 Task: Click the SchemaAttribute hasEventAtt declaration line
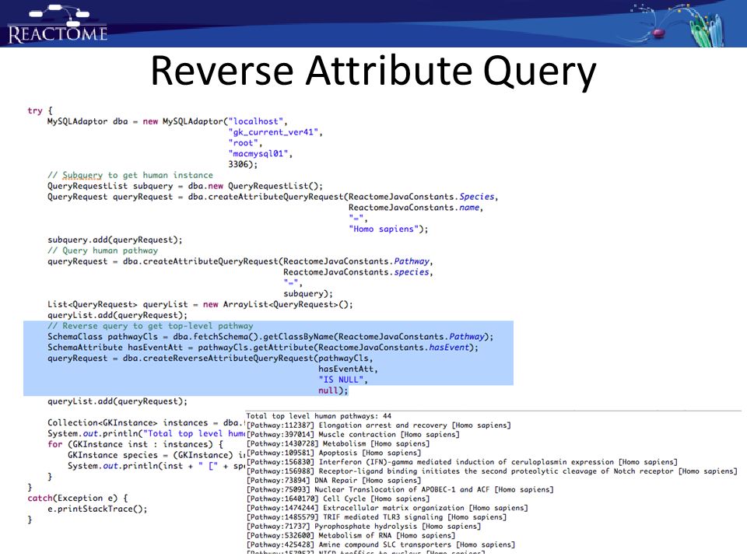click(262, 348)
